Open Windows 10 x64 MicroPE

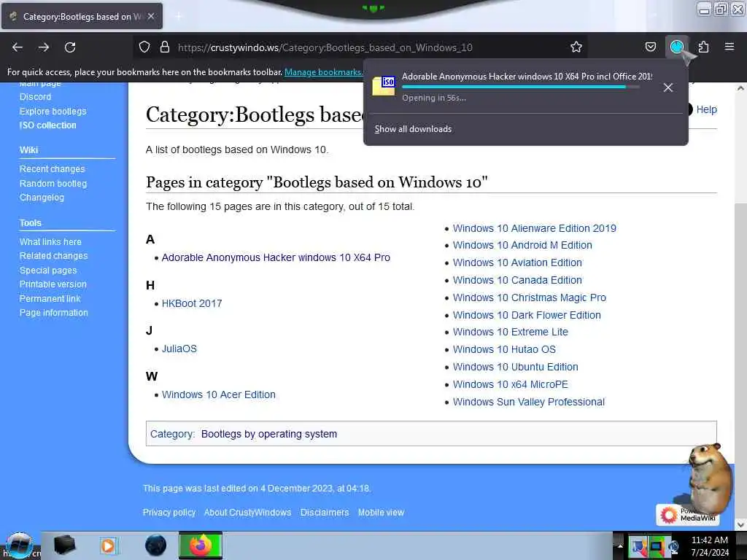pos(511,384)
